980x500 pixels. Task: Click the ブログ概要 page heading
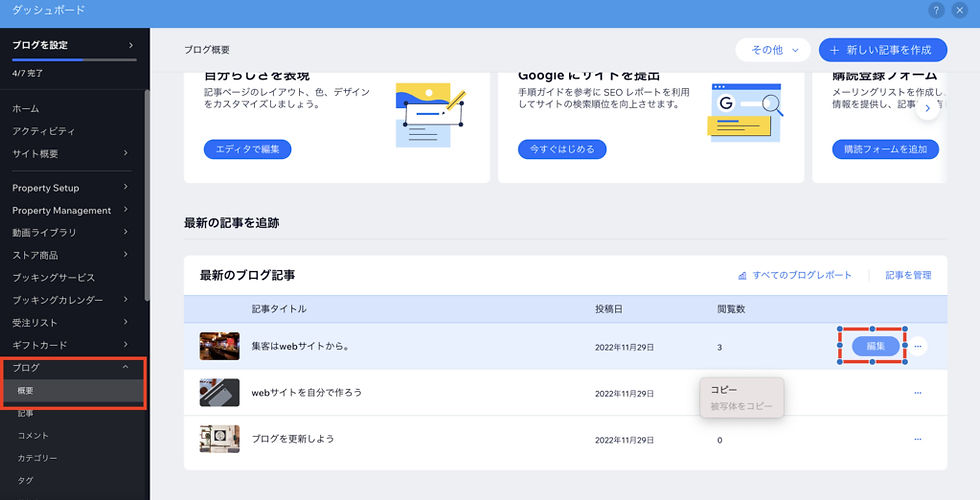click(x=207, y=49)
